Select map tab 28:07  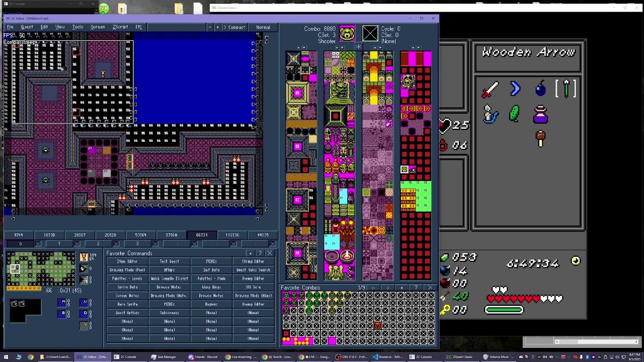[79, 235]
